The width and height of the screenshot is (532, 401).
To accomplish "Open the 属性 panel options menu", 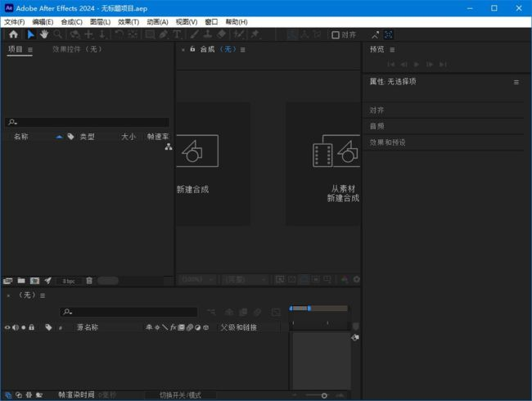I will click(x=516, y=82).
